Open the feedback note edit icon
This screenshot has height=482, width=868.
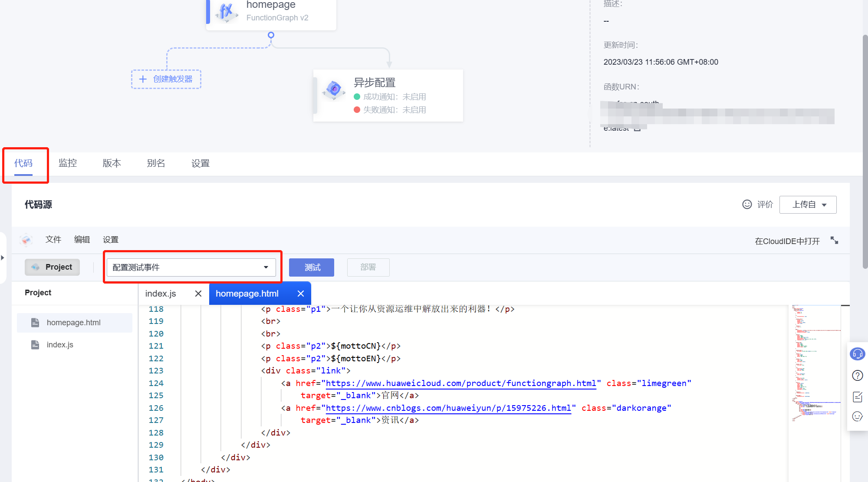coord(857,396)
